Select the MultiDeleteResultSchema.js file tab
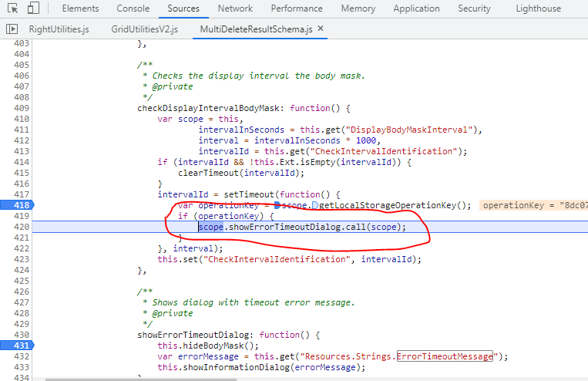 click(256, 29)
